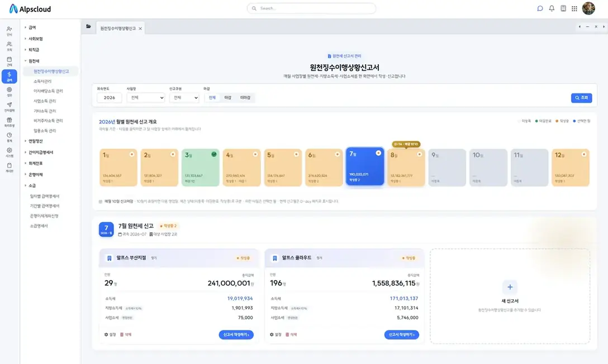Select the 미마감 filter option
Image resolution: width=608 pixels, height=364 pixels.
click(x=245, y=98)
